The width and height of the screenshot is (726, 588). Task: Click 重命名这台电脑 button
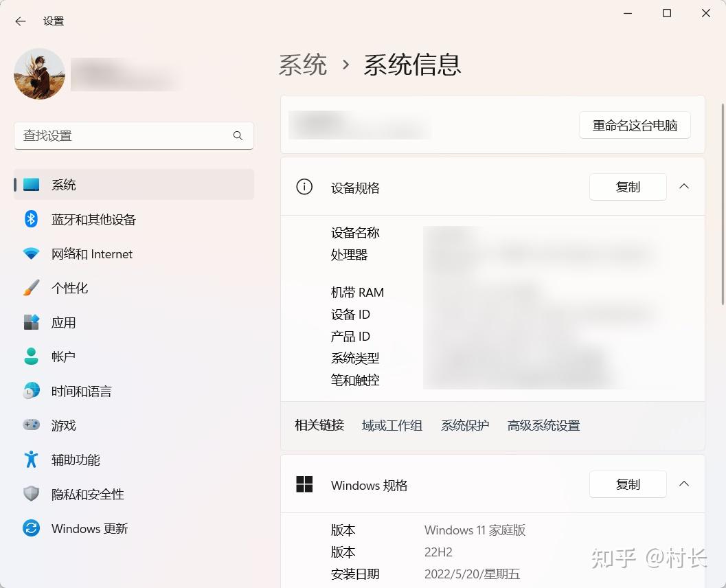click(x=635, y=125)
